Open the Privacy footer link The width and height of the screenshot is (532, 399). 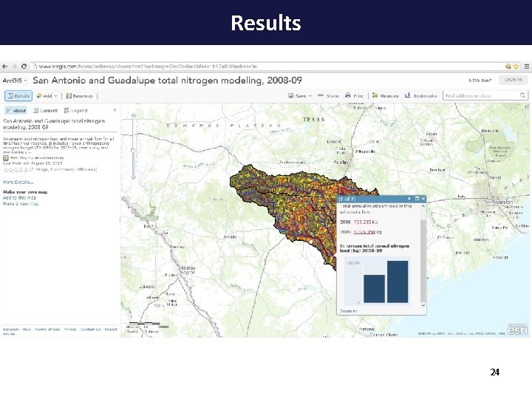tap(70, 330)
